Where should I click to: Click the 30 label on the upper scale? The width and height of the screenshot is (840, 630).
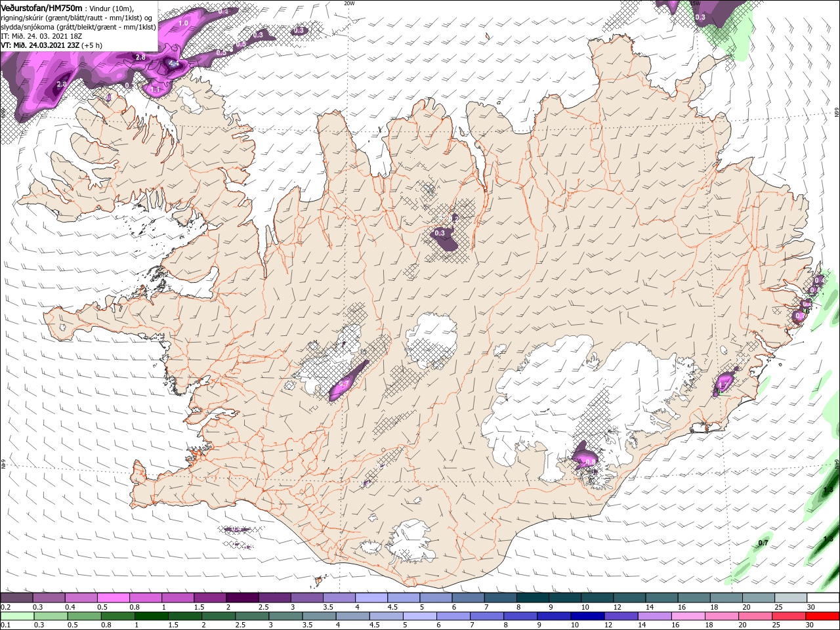[x=811, y=607]
